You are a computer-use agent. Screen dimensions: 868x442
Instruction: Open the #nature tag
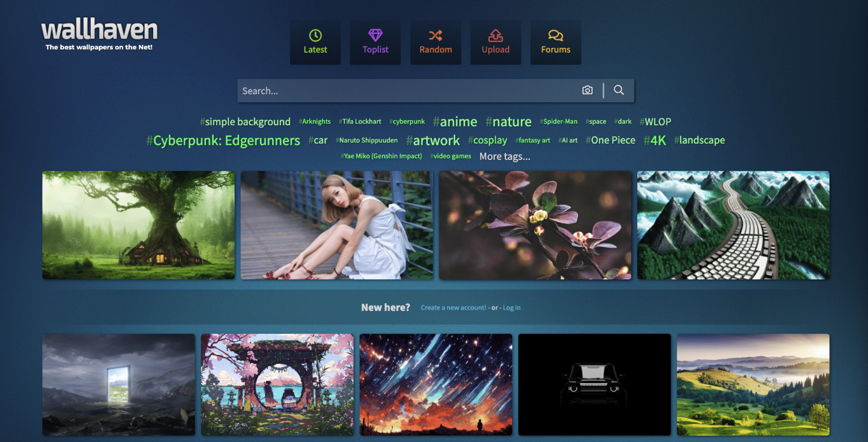508,122
